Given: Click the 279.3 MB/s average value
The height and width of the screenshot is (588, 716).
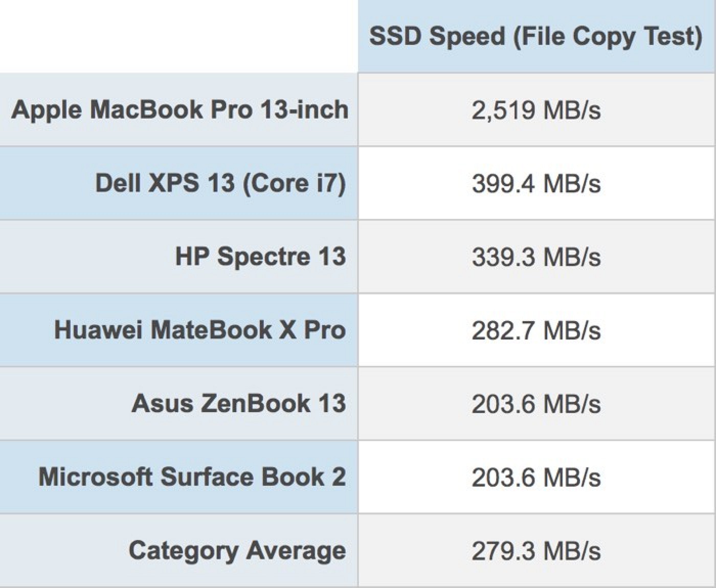Looking at the screenshot, I should click(536, 551).
